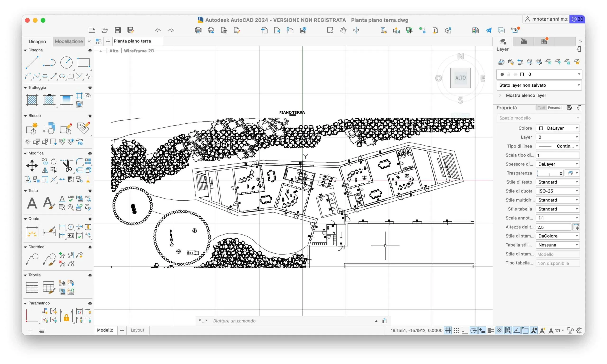Click the Wireframe 2D viewport control
This screenshot has width=607, height=364.
pyautogui.click(x=139, y=51)
